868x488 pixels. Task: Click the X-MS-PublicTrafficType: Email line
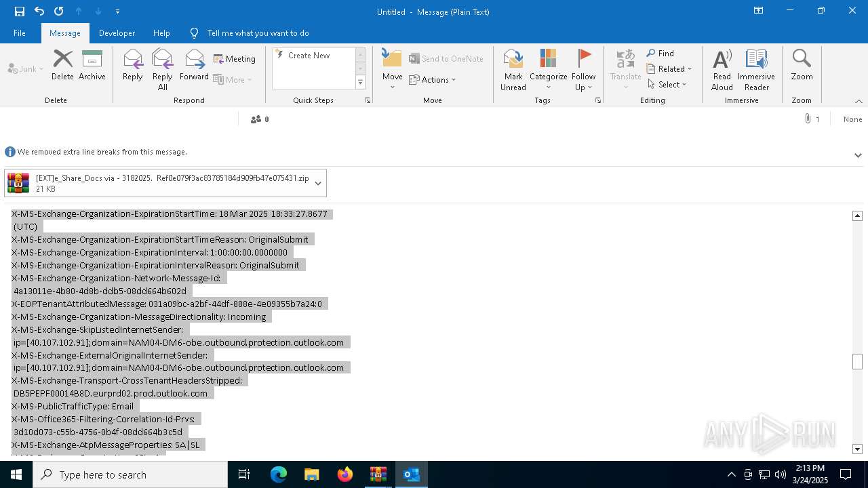(x=73, y=406)
